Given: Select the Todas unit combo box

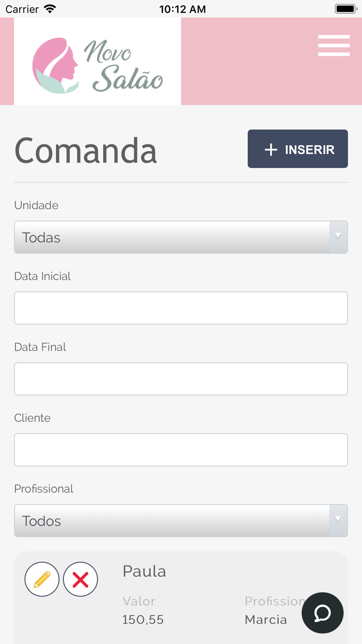Looking at the screenshot, I should click(x=181, y=237).
